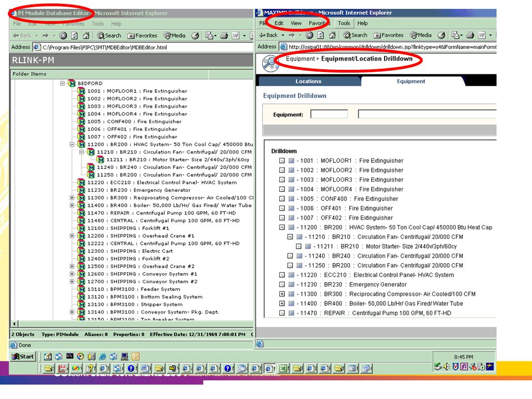Open Help menu in MAXIMO window
Screen dimensions: 532x399
coord(362,23)
